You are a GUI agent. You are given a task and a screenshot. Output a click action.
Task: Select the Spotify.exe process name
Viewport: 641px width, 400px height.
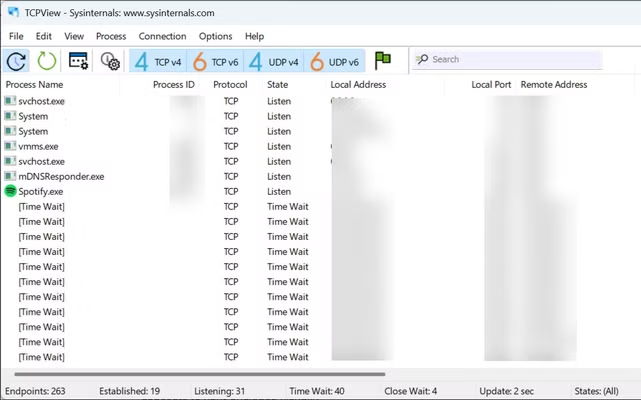pyautogui.click(x=41, y=192)
